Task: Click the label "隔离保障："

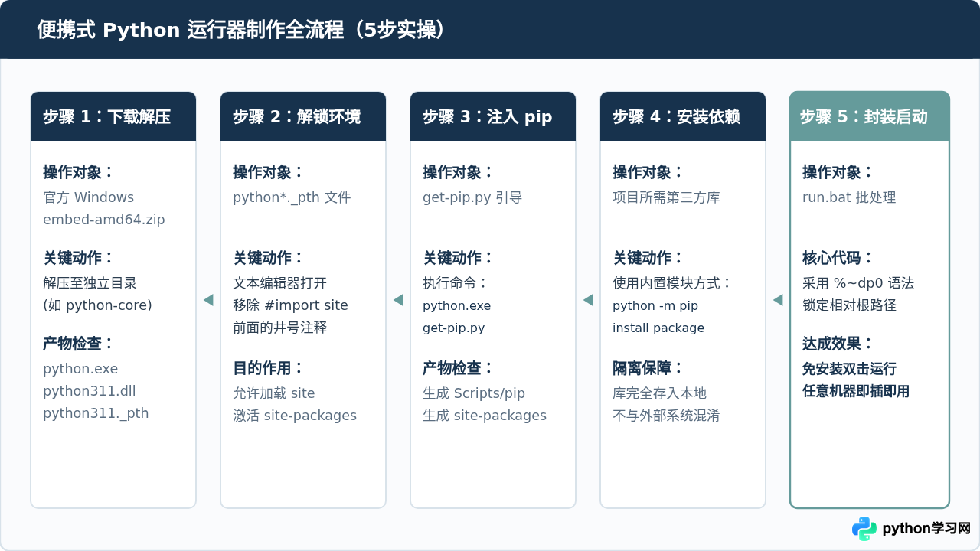Action: pyautogui.click(x=648, y=368)
